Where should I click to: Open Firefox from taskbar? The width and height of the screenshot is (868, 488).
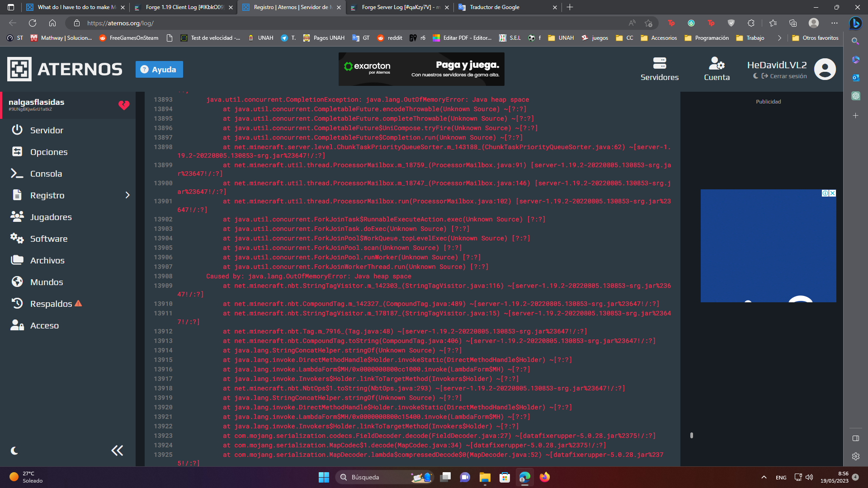544,477
